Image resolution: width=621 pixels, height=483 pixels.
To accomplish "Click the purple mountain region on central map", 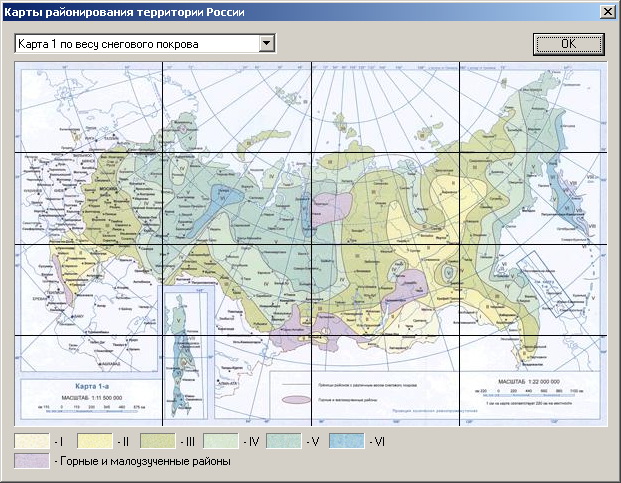I will tap(332, 208).
